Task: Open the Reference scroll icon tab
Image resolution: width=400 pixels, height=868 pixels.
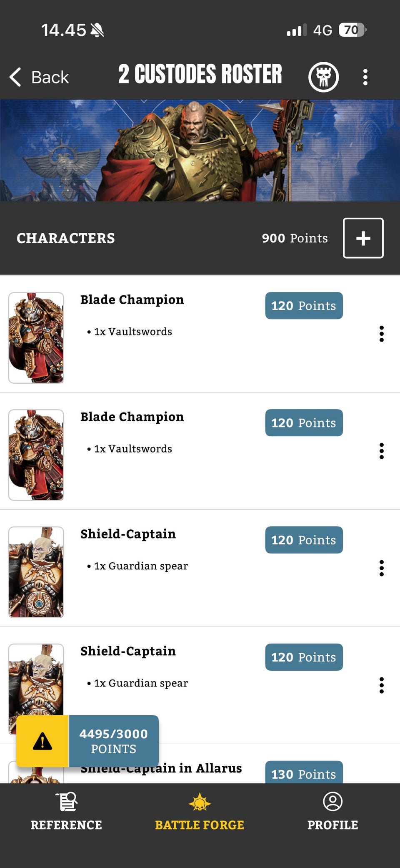Action: pos(66,801)
